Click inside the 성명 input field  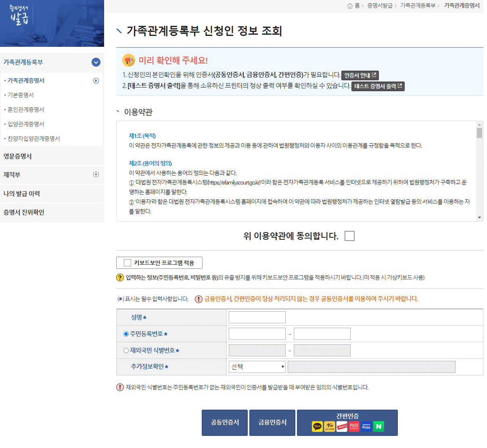tap(257, 317)
